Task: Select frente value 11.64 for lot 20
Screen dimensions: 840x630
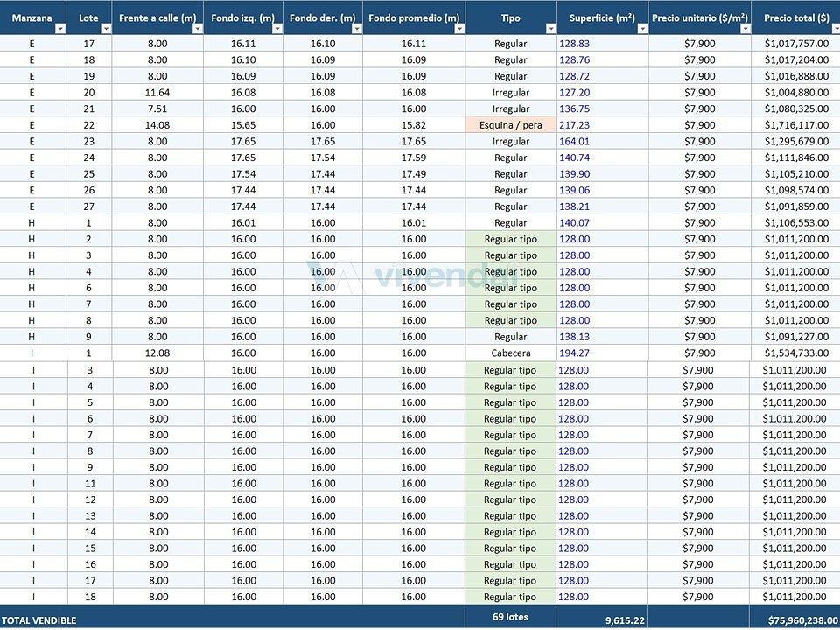Action: [157, 93]
